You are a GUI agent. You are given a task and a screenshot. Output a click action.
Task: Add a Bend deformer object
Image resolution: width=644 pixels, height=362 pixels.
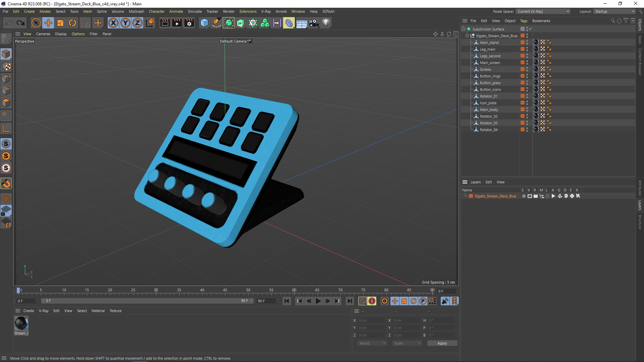click(x=289, y=23)
